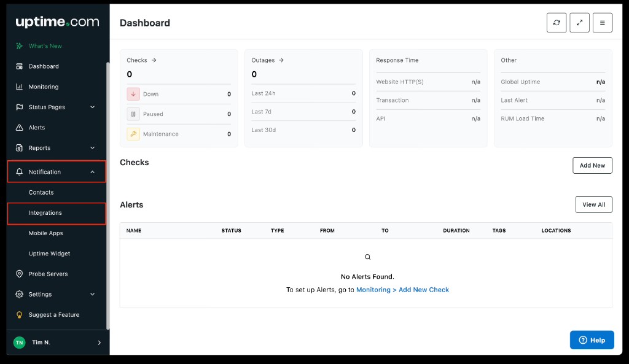Click the View All alerts button

coord(593,205)
